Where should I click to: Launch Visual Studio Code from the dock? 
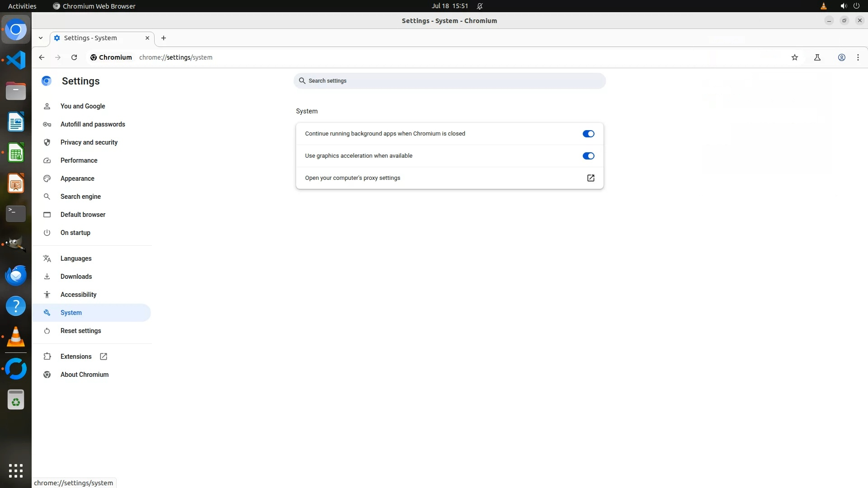[x=16, y=60]
